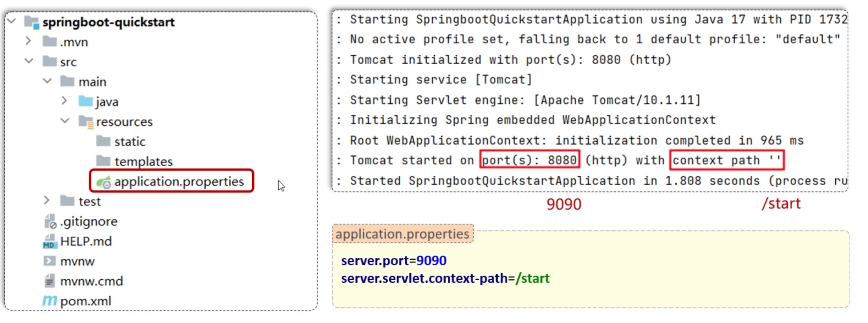Viewport: 868px width, 323px height.
Task: Collapse the springboot-quickstart project root
Action: (11, 20)
